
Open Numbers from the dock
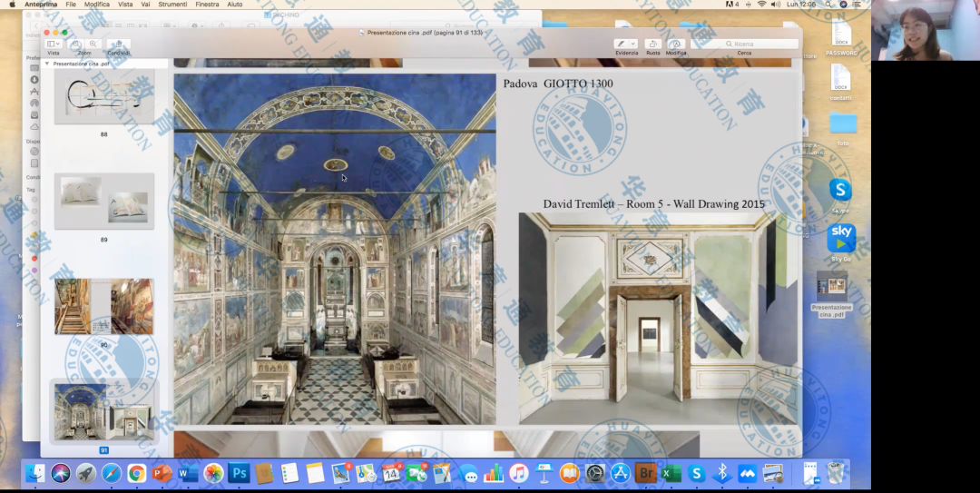[x=493, y=474]
